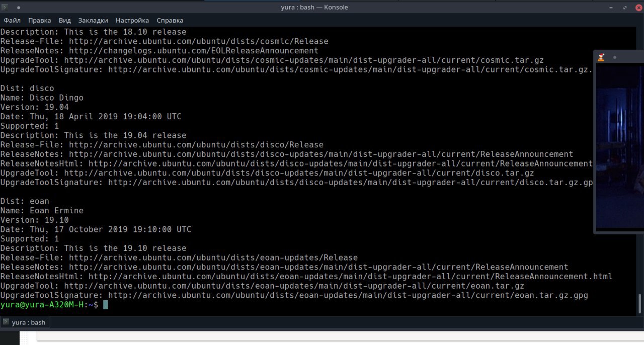The width and height of the screenshot is (644, 345).
Task: Open the Вид menu
Action: click(x=65, y=21)
